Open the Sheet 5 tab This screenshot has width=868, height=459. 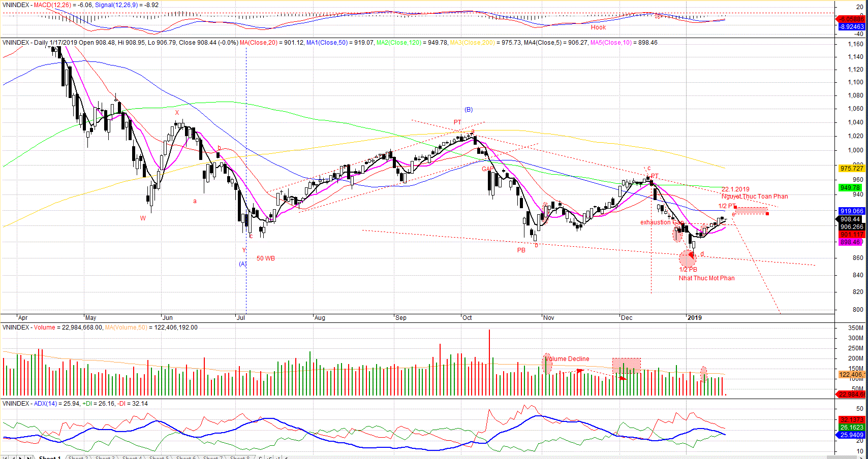[159, 457]
